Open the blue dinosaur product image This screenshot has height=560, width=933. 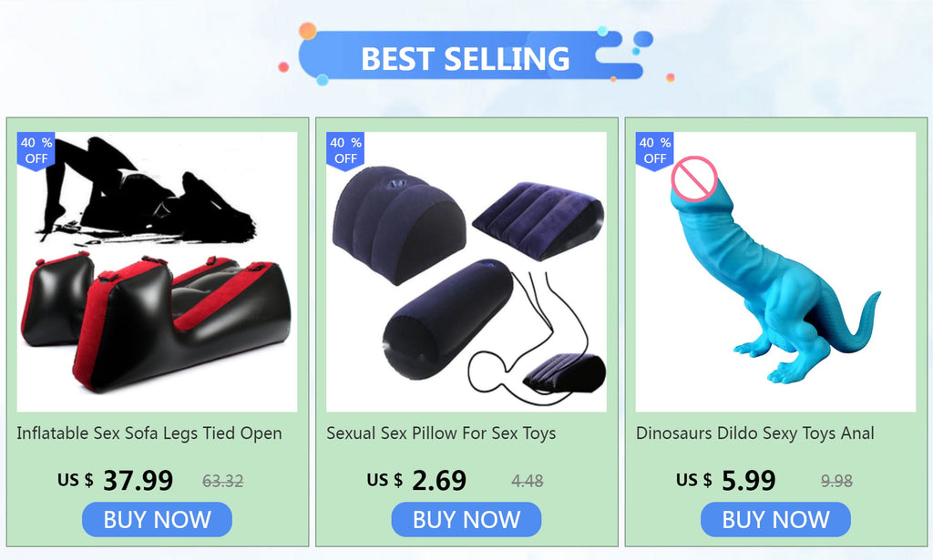[x=776, y=271]
